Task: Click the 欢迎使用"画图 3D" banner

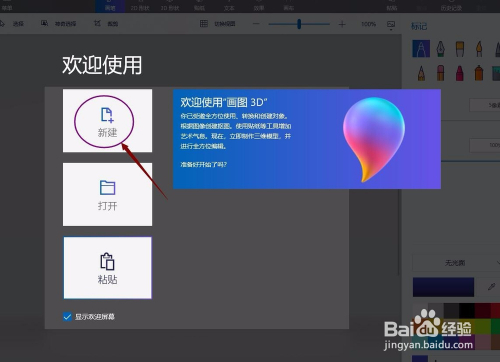Action: coord(307,139)
